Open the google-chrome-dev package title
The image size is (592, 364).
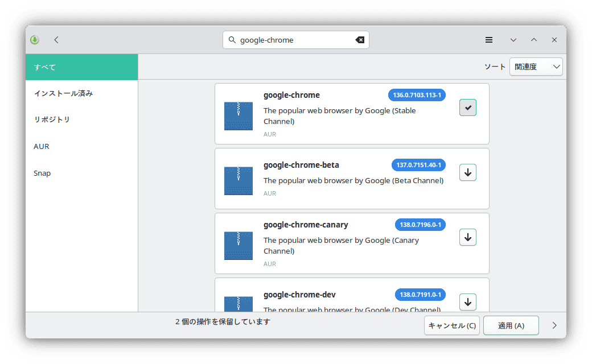point(299,295)
